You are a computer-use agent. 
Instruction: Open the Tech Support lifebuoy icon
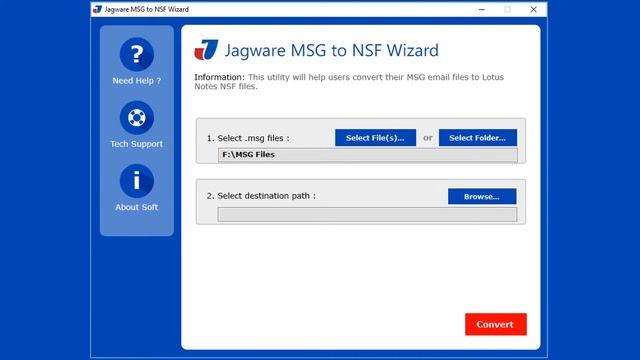137,118
